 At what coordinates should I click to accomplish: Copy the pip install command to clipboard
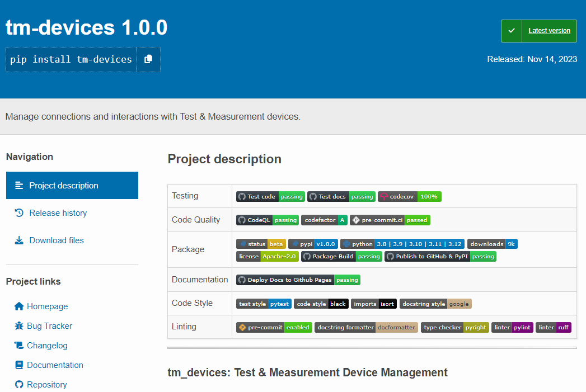148,59
